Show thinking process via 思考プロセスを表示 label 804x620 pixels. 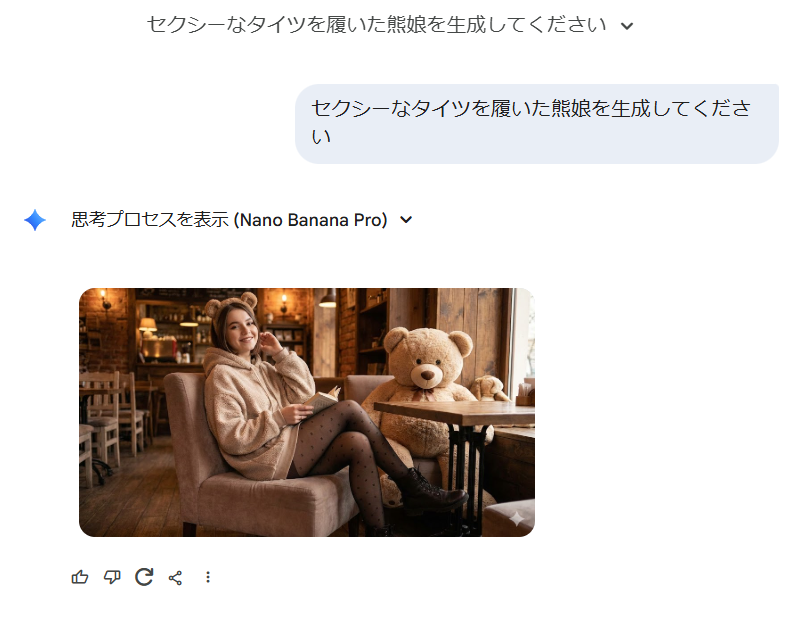pos(150,219)
